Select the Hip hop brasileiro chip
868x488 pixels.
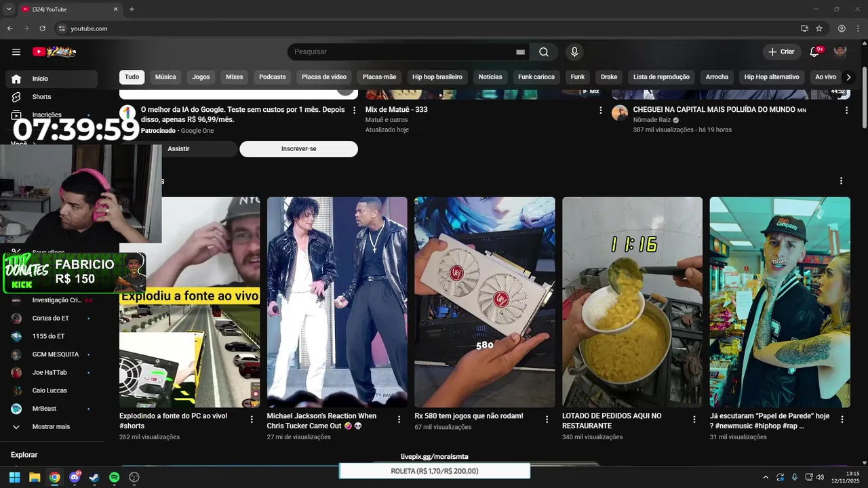(x=437, y=77)
